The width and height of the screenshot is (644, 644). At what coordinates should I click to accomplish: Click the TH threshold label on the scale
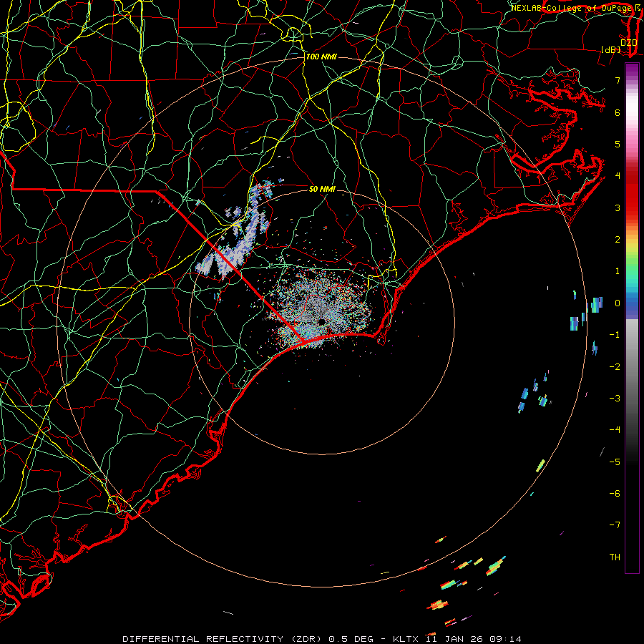pyautogui.click(x=615, y=557)
